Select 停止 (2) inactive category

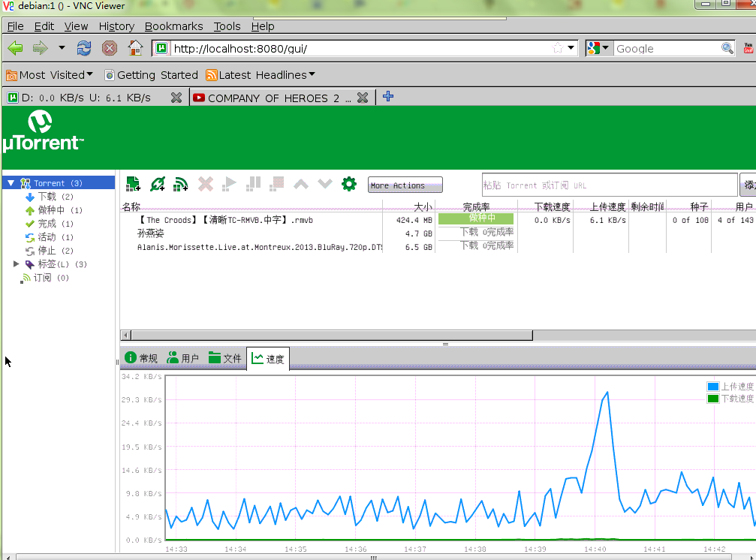[x=49, y=251]
